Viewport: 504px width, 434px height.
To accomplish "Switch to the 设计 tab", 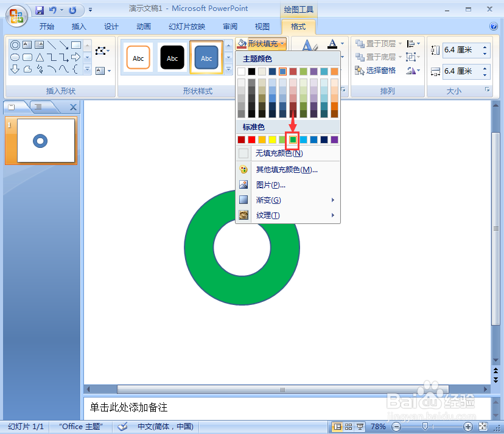I will tap(111, 27).
